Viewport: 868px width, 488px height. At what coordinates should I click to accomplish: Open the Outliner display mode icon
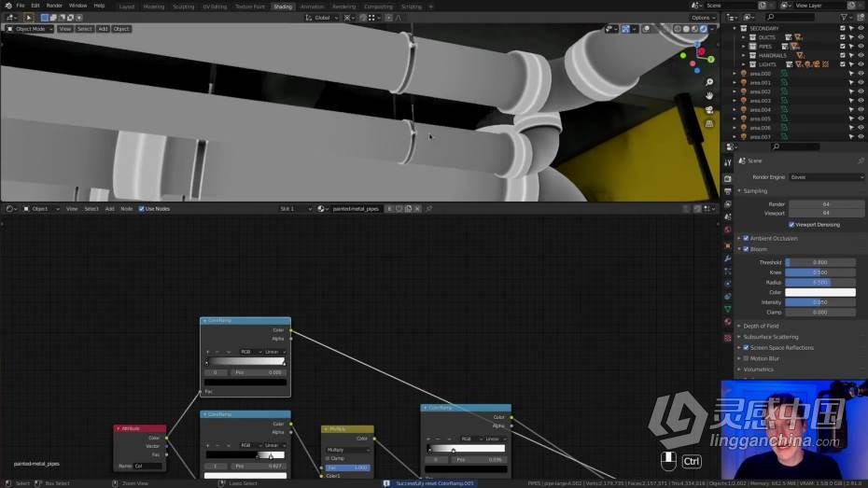749,18
